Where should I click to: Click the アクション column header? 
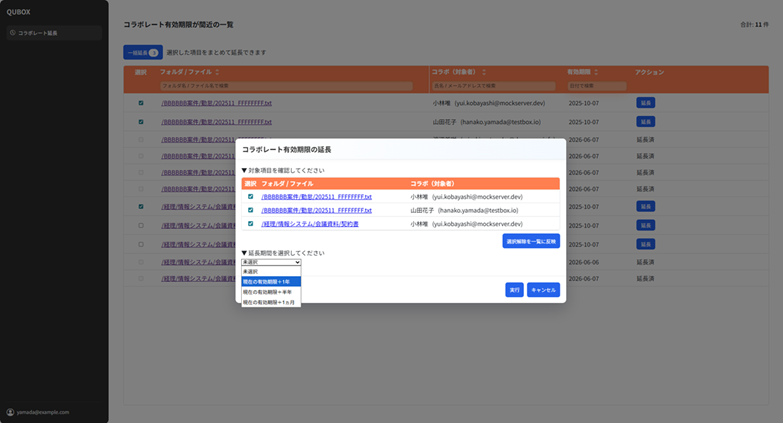pos(649,72)
